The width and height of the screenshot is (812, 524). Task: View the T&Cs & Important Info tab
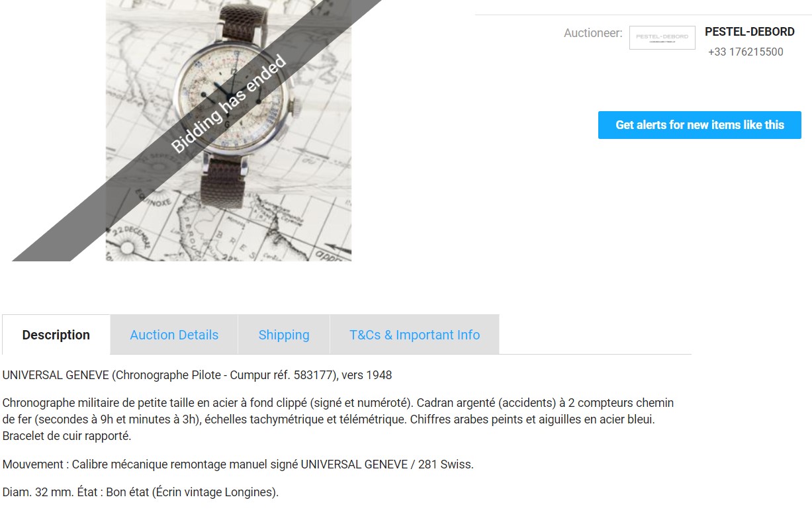pos(414,335)
